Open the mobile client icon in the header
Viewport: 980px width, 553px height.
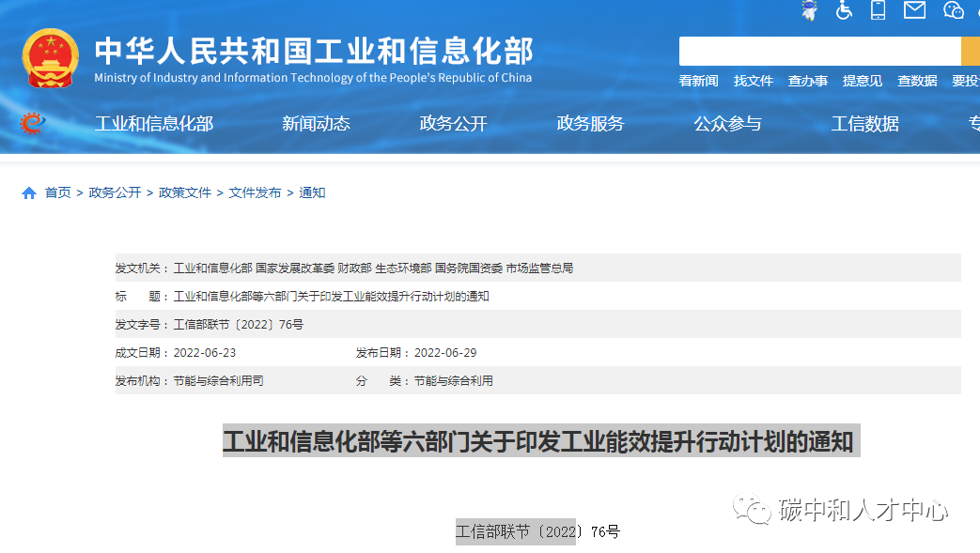pos(878,11)
